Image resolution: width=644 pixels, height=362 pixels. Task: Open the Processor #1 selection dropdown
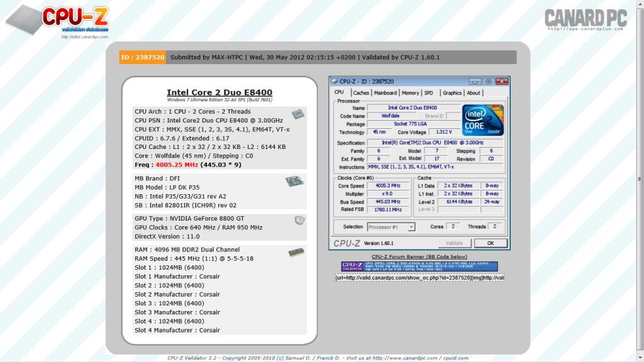point(391,227)
